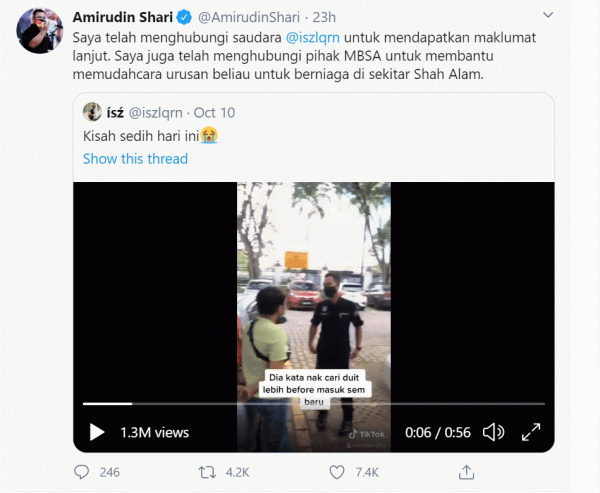Mute the video with the speaker icon
The width and height of the screenshot is (600, 493).
493,433
